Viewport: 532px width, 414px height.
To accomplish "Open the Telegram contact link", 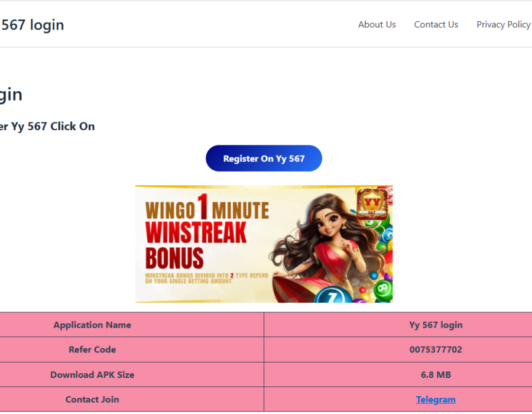I will tap(436, 399).
